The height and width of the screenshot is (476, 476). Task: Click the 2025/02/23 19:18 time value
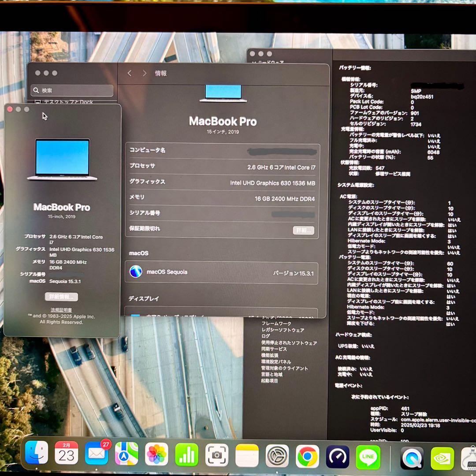click(420, 425)
